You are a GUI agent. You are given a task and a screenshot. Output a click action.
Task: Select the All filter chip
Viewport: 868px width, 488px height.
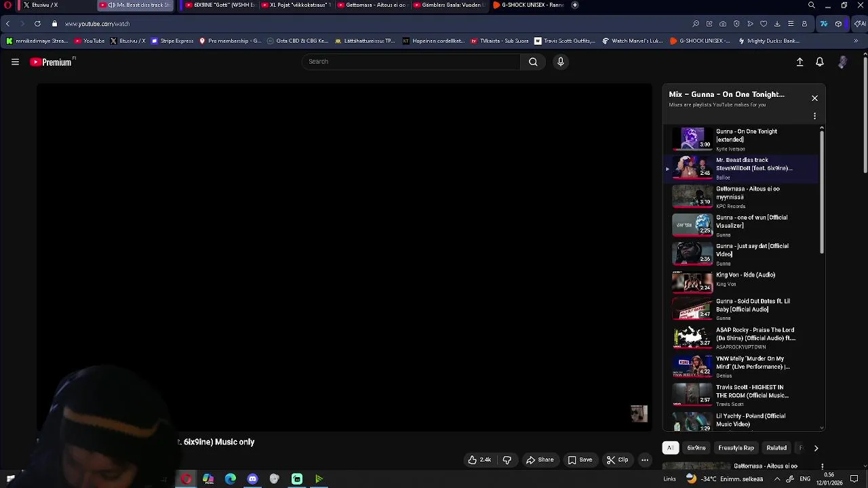pos(670,448)
